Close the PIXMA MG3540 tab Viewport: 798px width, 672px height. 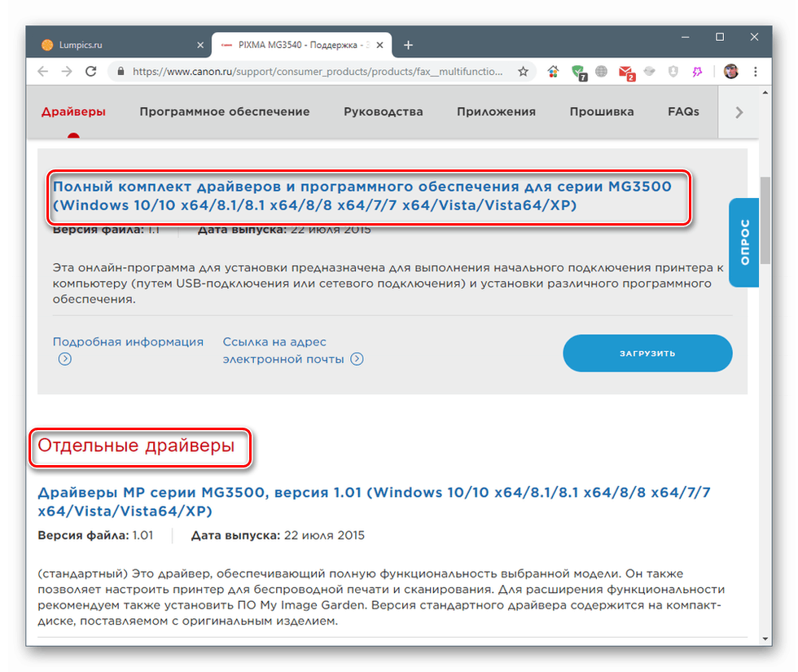[379, 45]
